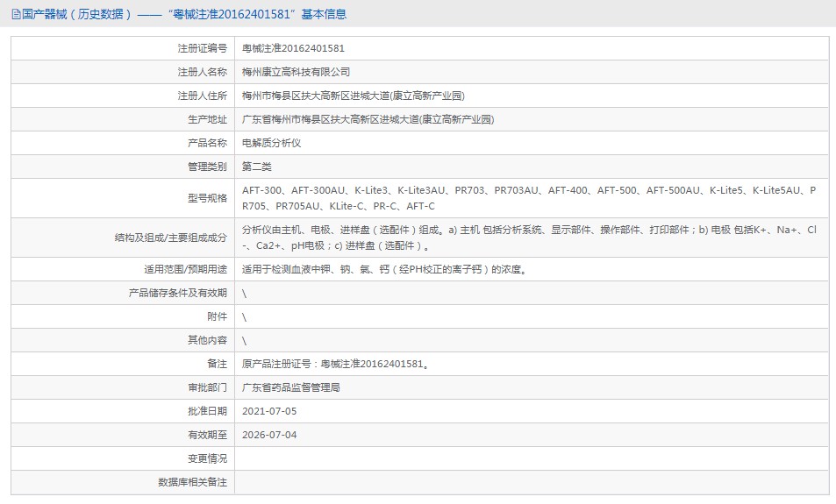Click the 变更情况 label
Viewport: 836px width, 504px height.
[207, 458]
